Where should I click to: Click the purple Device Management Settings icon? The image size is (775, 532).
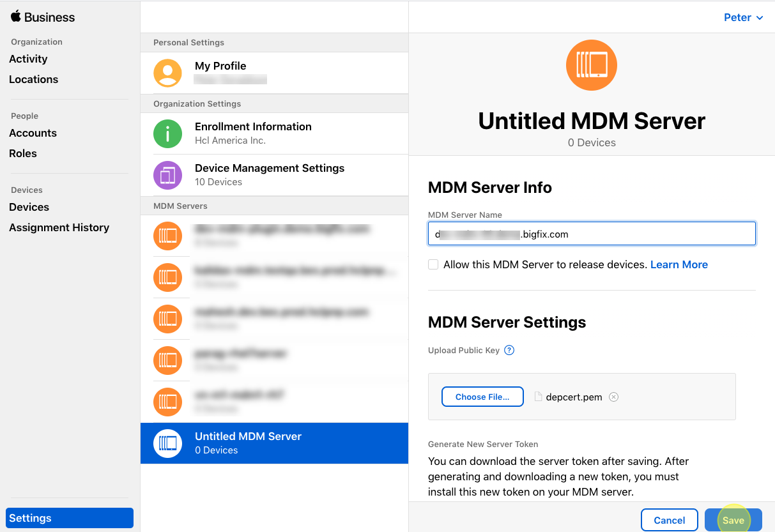tap(167, 175)
